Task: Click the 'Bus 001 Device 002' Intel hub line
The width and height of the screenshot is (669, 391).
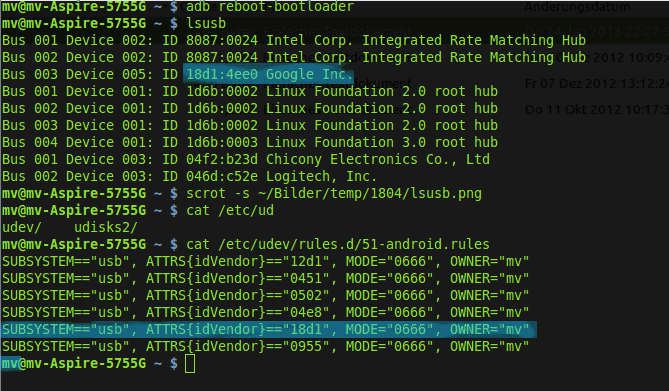Action: tap(294, 40)
